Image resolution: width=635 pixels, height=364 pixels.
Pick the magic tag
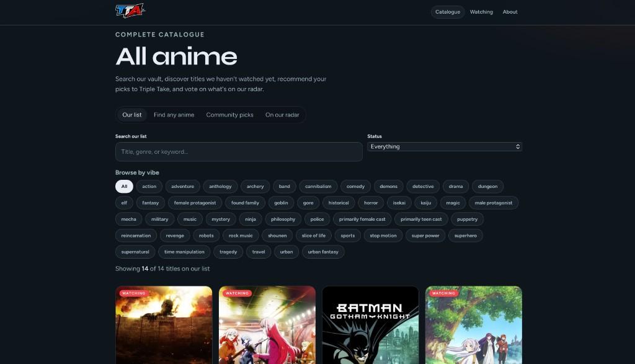click(x=453, y=203)
